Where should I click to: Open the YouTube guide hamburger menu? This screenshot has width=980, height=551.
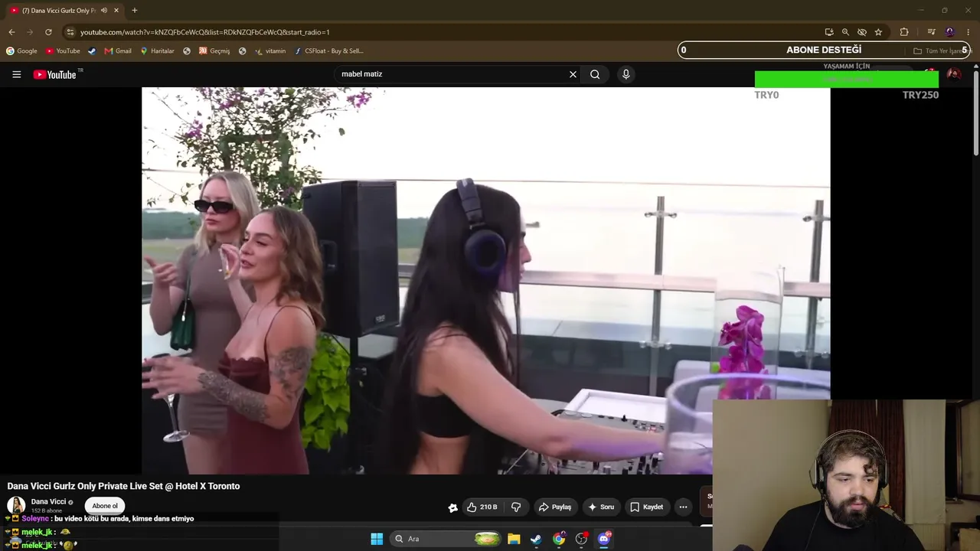point(16,74)
